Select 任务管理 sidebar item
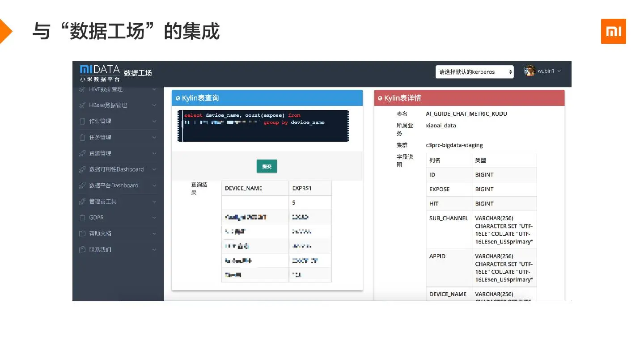The height and width of the screenshot is (362, 644). coord(100,138)
